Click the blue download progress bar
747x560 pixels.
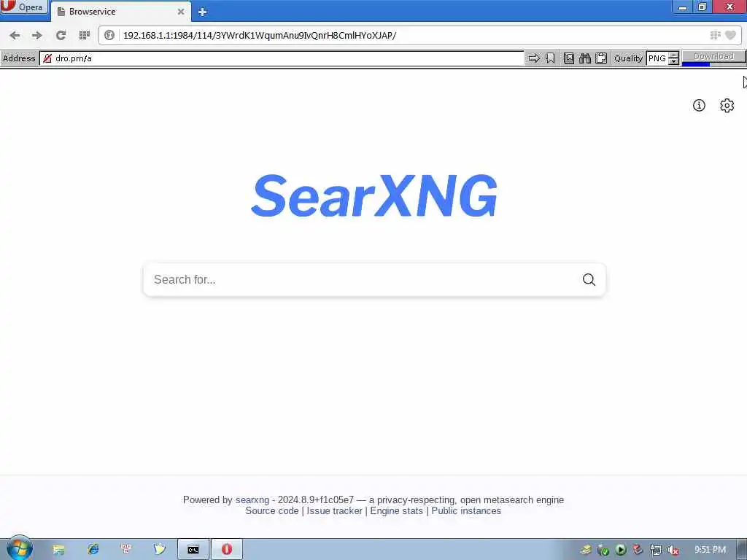(x=695, y=64)
